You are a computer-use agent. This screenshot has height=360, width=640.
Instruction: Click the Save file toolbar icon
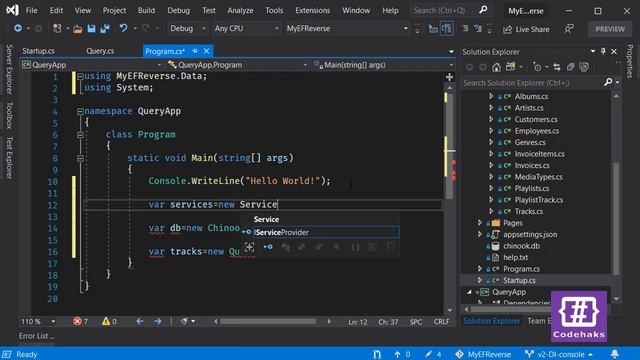pos(91,29)
